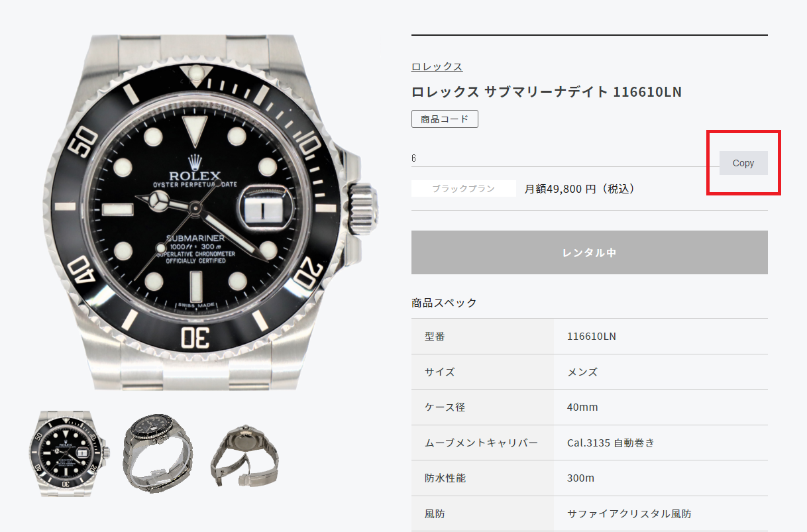Select the side-view watch thumbnail

click(x=158, y=454)
